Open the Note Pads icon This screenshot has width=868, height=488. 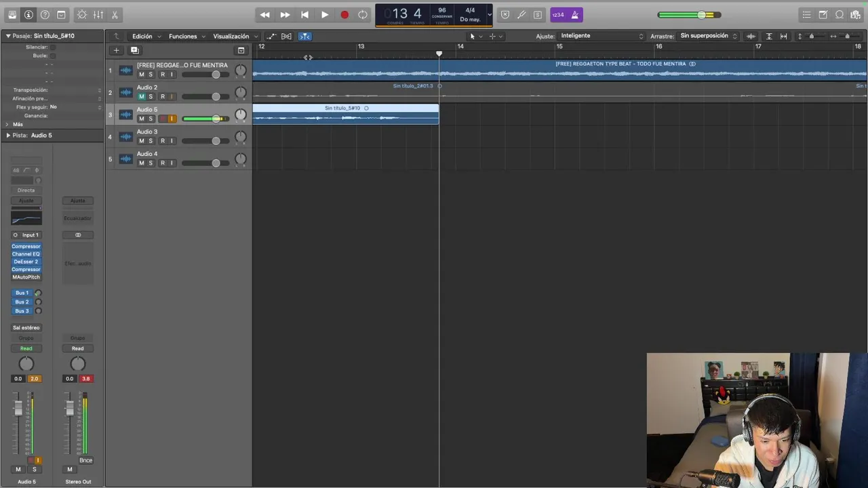[x=823, y=15]
